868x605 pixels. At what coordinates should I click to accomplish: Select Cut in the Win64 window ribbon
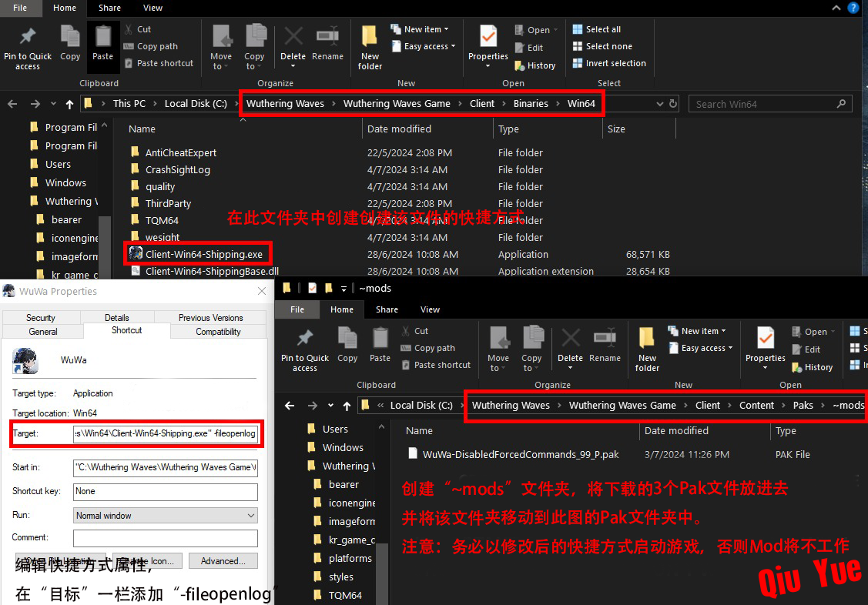click(x=138, y=29)
